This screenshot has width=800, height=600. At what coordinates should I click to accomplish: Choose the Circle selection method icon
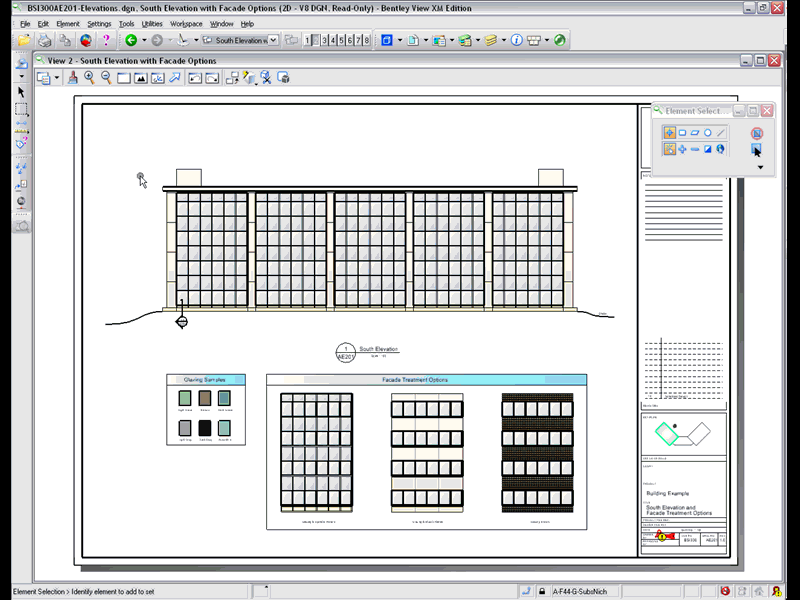tap(707, 133)
